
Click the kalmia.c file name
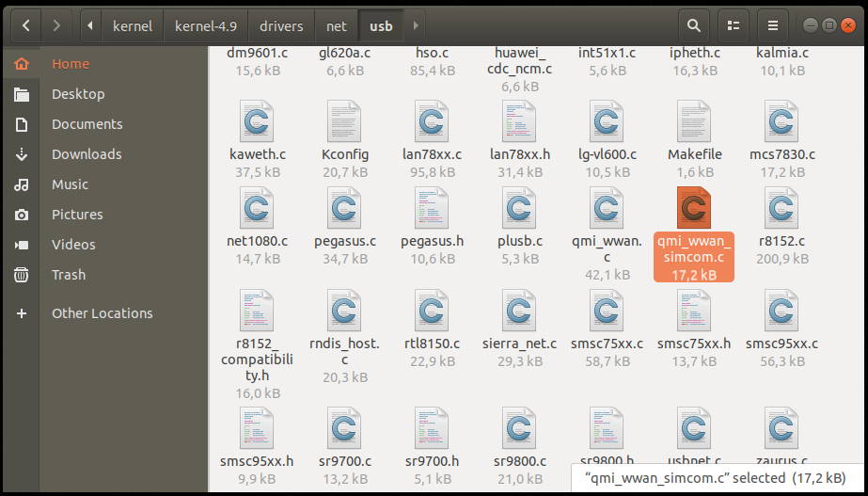pyautogui.click(x=782, y=54)
